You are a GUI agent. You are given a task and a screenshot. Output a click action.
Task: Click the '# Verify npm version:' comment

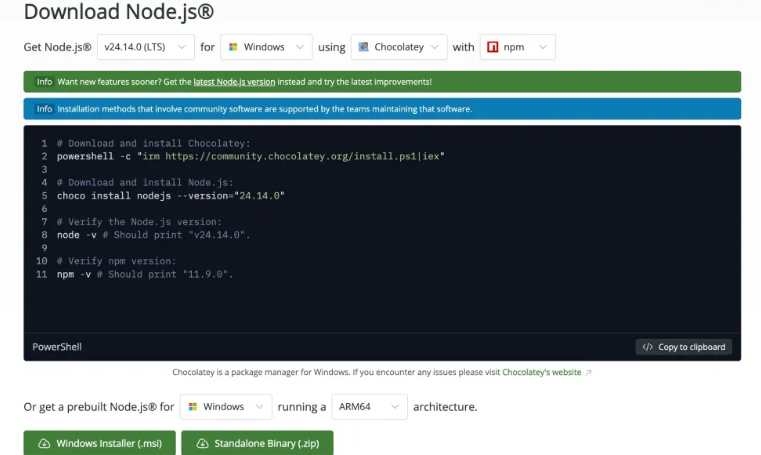116,261
